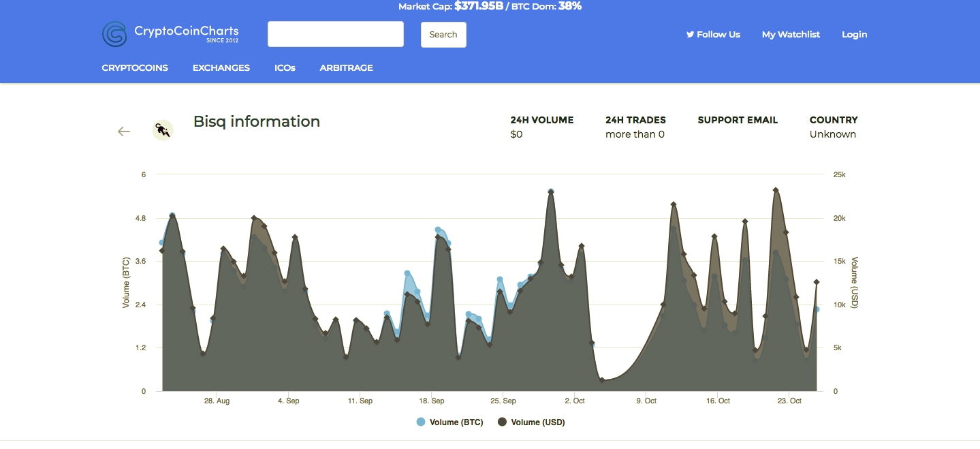
Task: Open the EXCHANGES menu
Action: tap(221, 68)
